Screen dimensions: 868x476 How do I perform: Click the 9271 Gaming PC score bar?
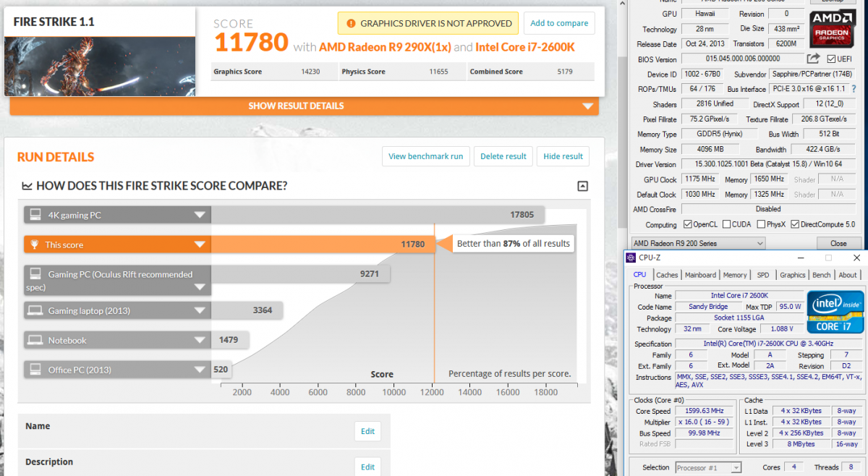tap(300, 274)
